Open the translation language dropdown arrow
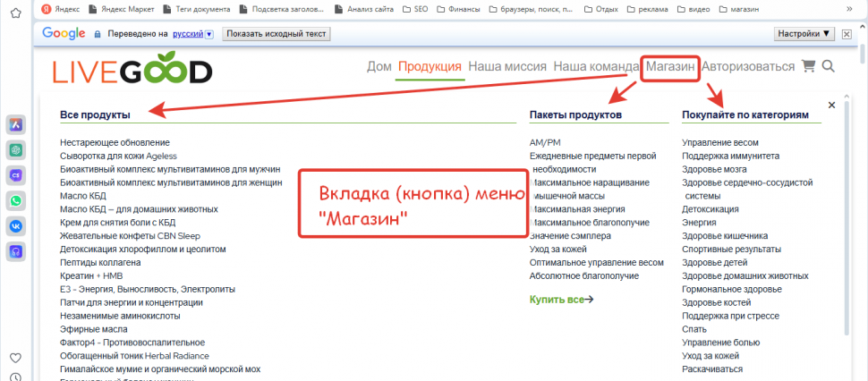 tap(209, 34)
